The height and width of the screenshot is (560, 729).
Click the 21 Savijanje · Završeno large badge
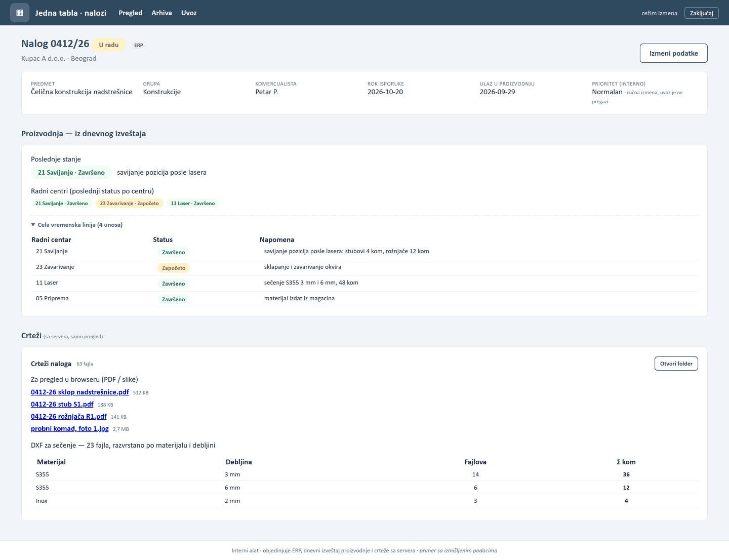(71, 173)
